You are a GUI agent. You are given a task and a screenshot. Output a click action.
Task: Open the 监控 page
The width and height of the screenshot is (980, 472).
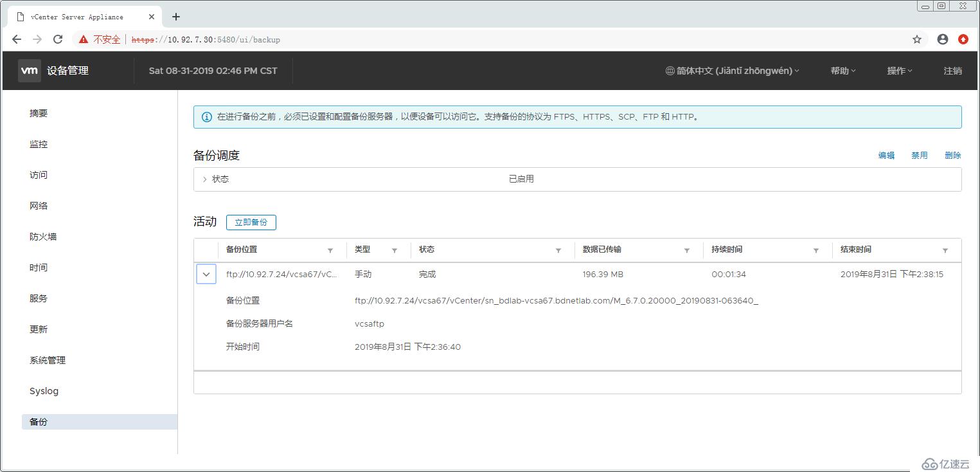point(39,144)
